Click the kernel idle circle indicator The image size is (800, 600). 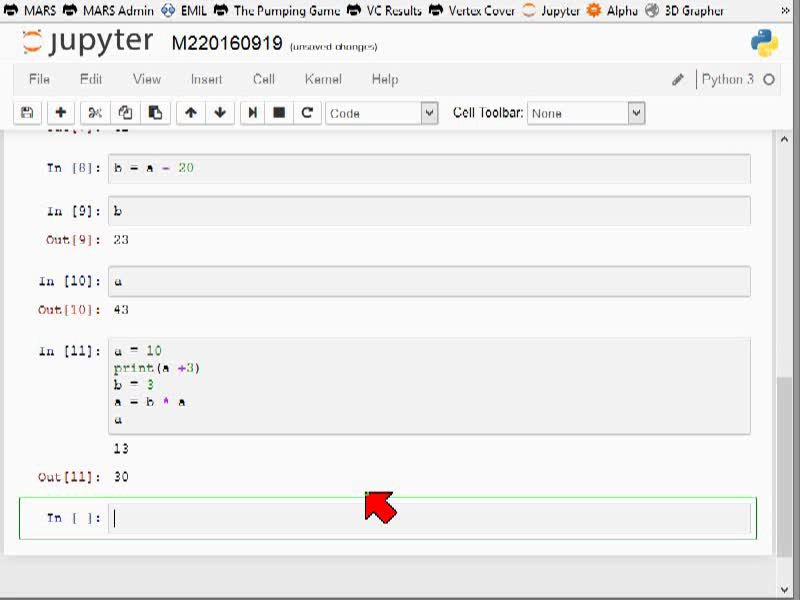coord(769,80)
